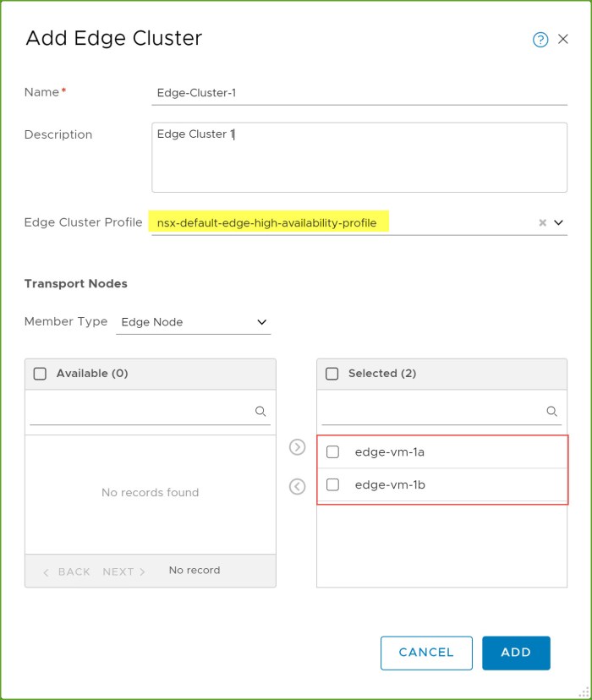Clear the Edge Cluster Profile selection
The width and height of the screenshot is (592, 700).
point(542,223)
